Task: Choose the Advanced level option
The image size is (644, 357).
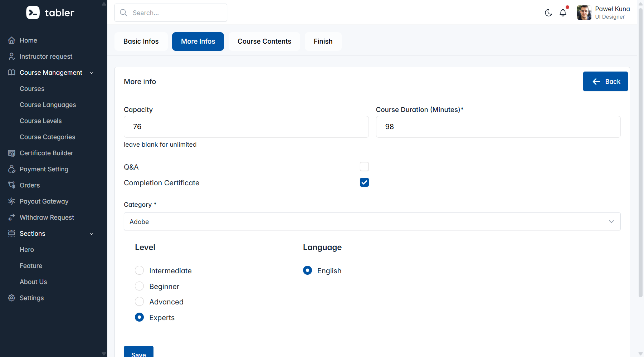Action: point(140,302)
